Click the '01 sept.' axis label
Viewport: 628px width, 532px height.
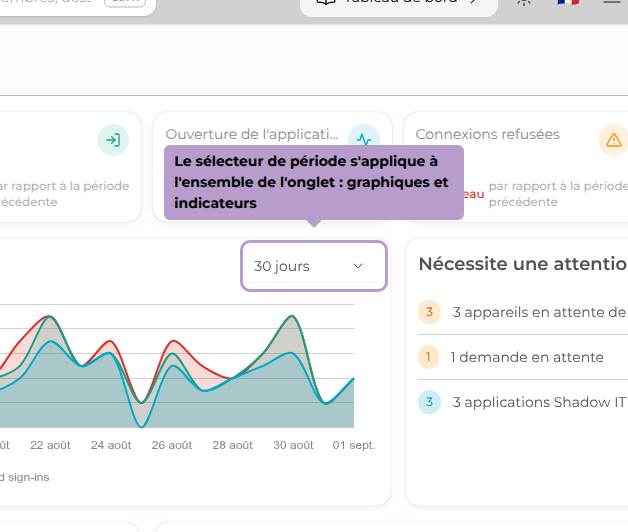click(354, 445)
